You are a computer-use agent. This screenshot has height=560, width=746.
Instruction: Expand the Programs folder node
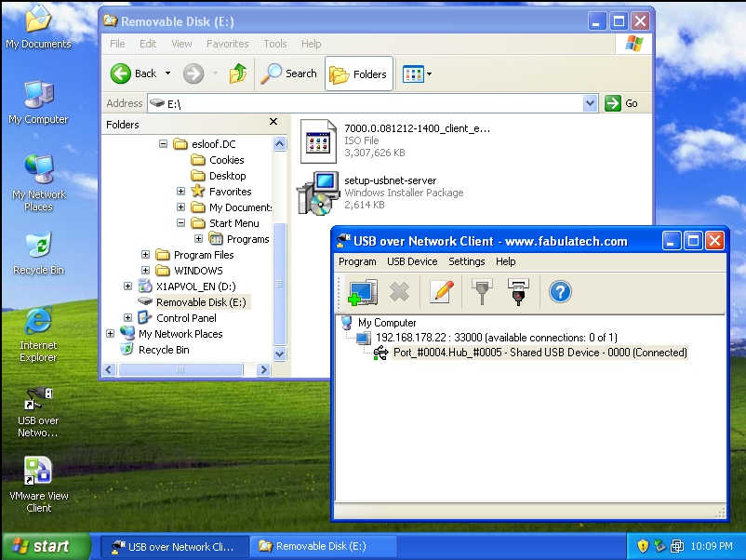click(198, 238)
